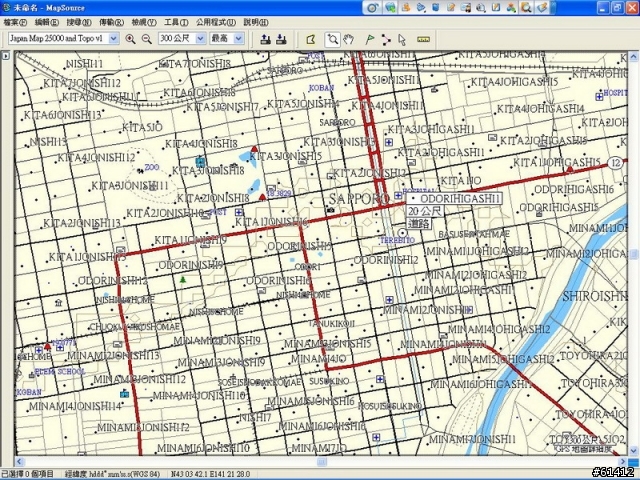The height and width of the screenshot is (480, 640).
Task: Select the Map selection tool
Action: [x=311, y=39]
